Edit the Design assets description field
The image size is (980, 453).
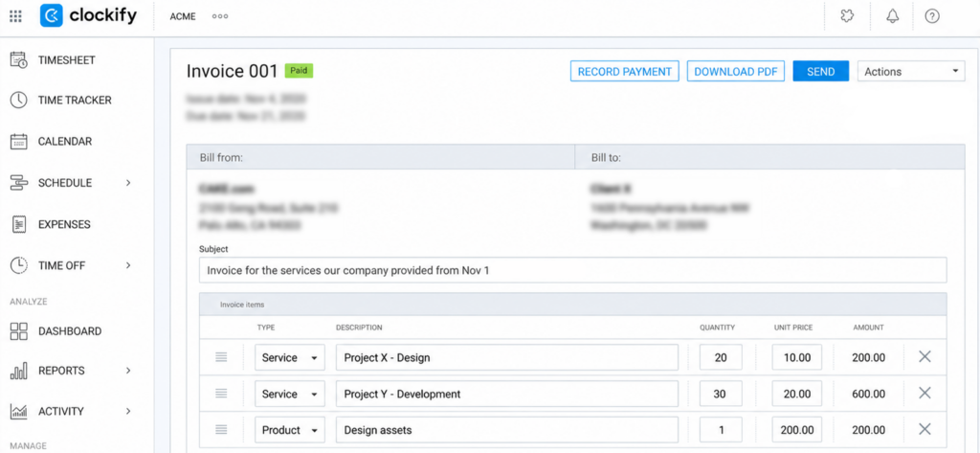(x=507, y=430)
